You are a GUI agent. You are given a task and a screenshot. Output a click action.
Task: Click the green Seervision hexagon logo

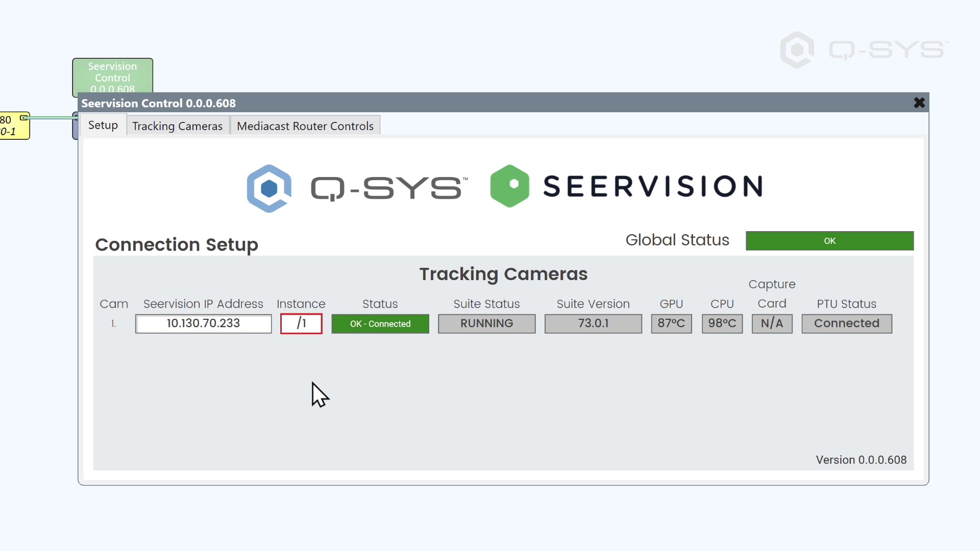coord(510,186)
